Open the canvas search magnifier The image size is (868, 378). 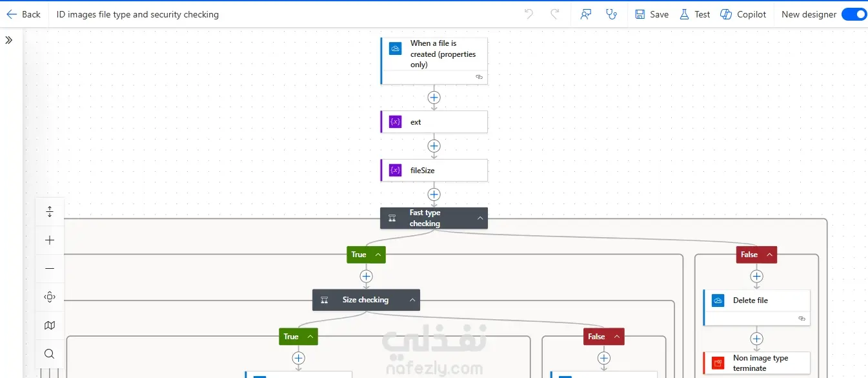pos(50,354)
